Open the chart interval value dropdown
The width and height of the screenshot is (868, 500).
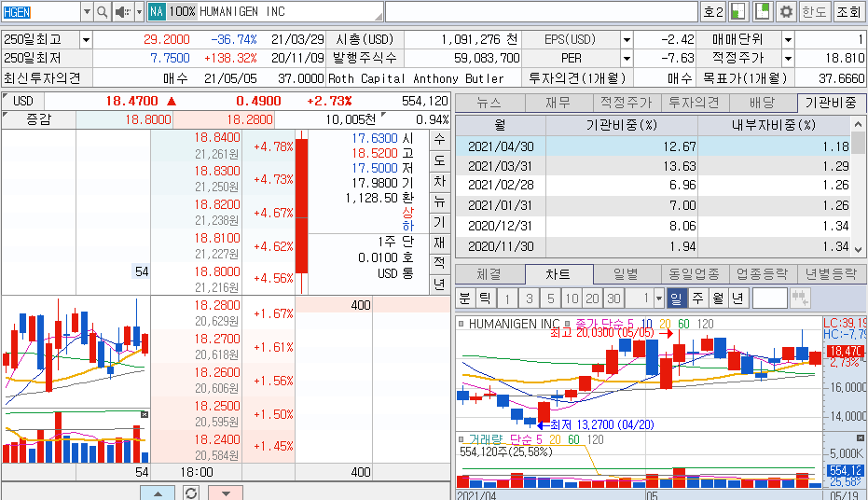(659, 299)
